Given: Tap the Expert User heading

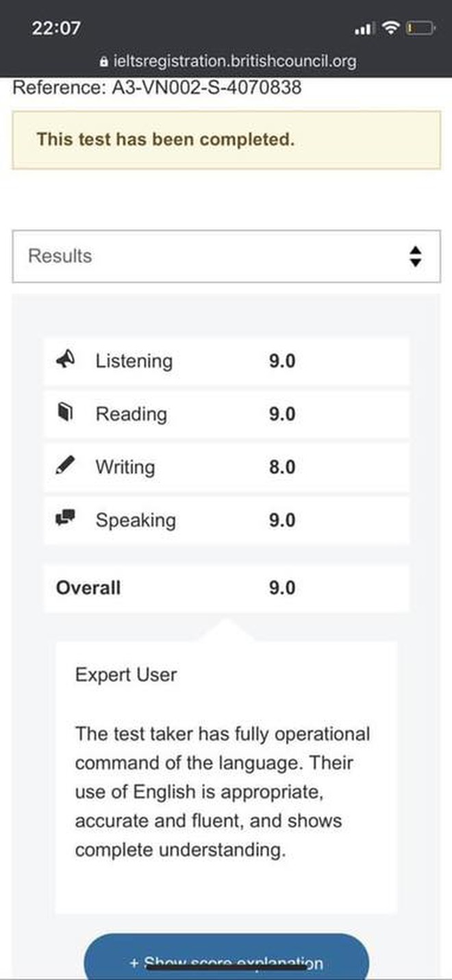Looking at the screenshot, I should pyautogui.click(x=126, y=675).
